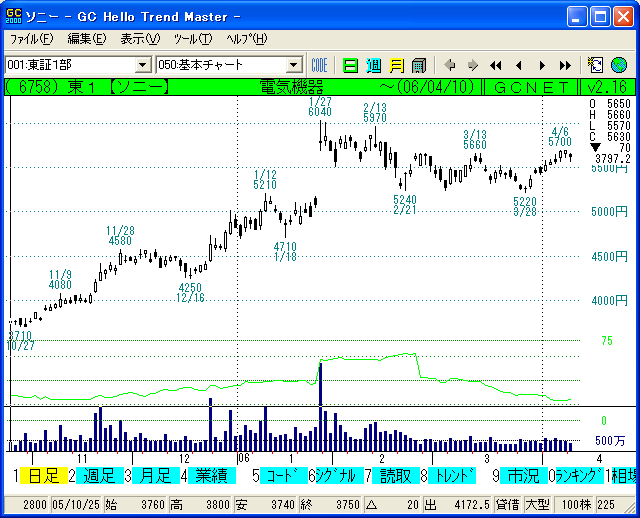
Task: Click the globe internet icon
Action: [619, 65]
